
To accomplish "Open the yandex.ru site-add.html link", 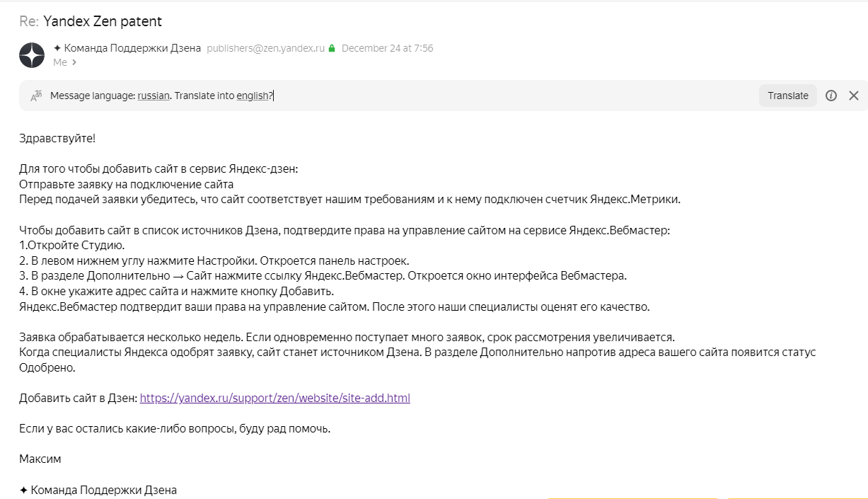I will point(274,398).
